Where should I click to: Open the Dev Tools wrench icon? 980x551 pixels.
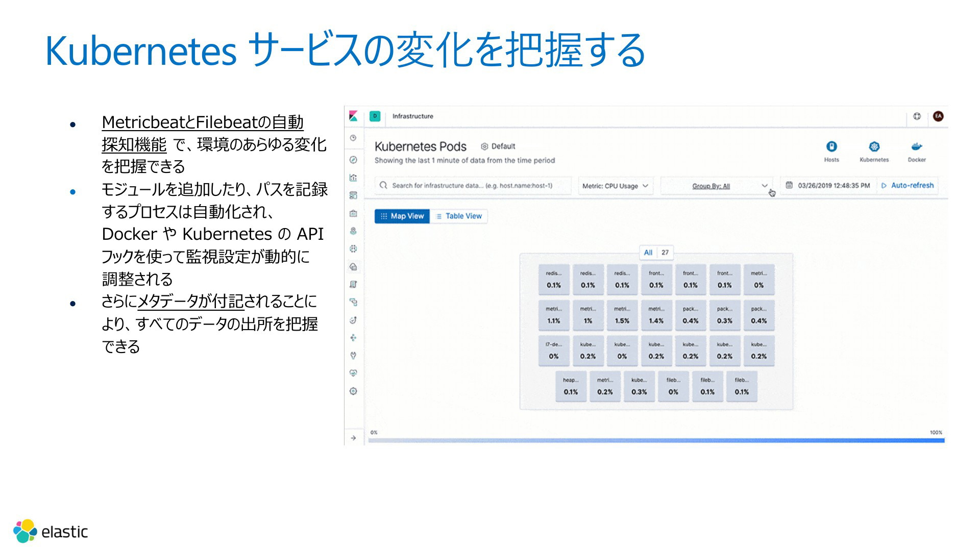pyautogui.click(x=353, y=356)
